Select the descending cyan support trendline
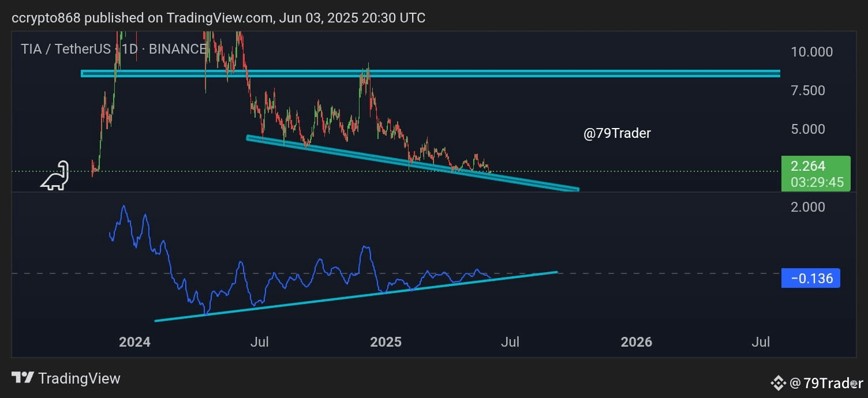This screenshot has height=398, width=868. pyautogui.click(x=412, y=163)
